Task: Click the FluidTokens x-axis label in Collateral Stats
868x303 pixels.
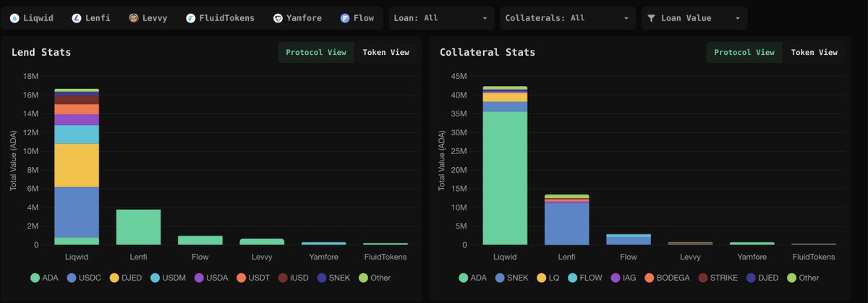Action: (x=814, y=257)
